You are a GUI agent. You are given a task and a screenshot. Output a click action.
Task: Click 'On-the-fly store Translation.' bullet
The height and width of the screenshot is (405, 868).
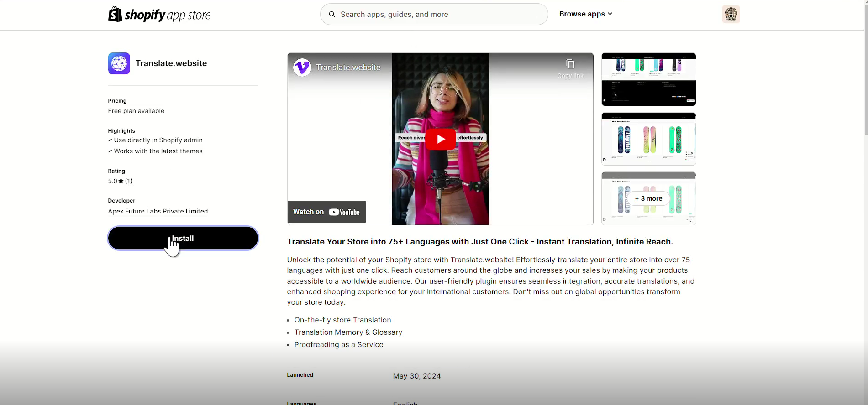coord(344,320)
